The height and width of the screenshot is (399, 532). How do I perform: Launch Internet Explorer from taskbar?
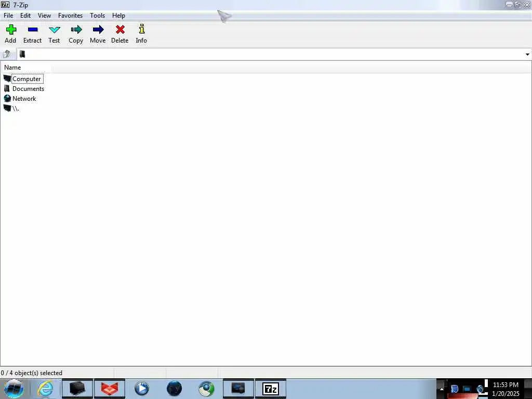[45, 389]
